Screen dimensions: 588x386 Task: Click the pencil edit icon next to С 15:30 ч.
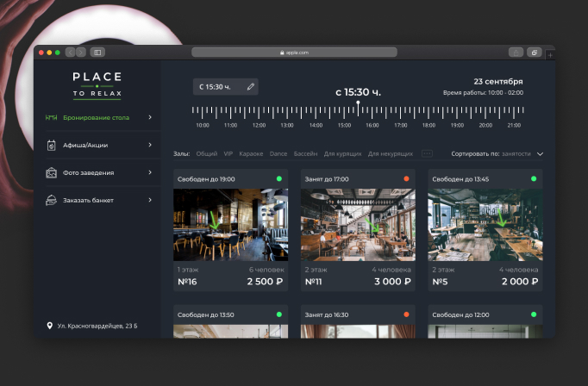pos(251,87)
